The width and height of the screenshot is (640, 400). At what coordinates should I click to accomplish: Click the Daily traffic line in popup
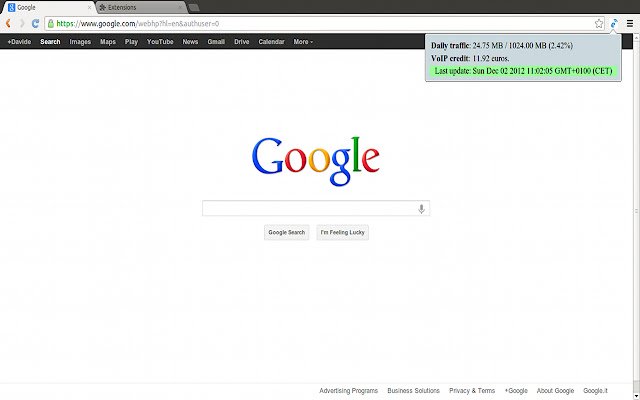pyautogui.click(x=502, y=46)
